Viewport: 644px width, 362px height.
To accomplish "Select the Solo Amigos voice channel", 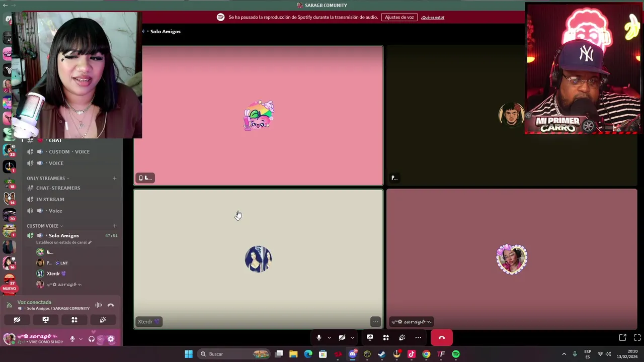I will pos(64,235).
